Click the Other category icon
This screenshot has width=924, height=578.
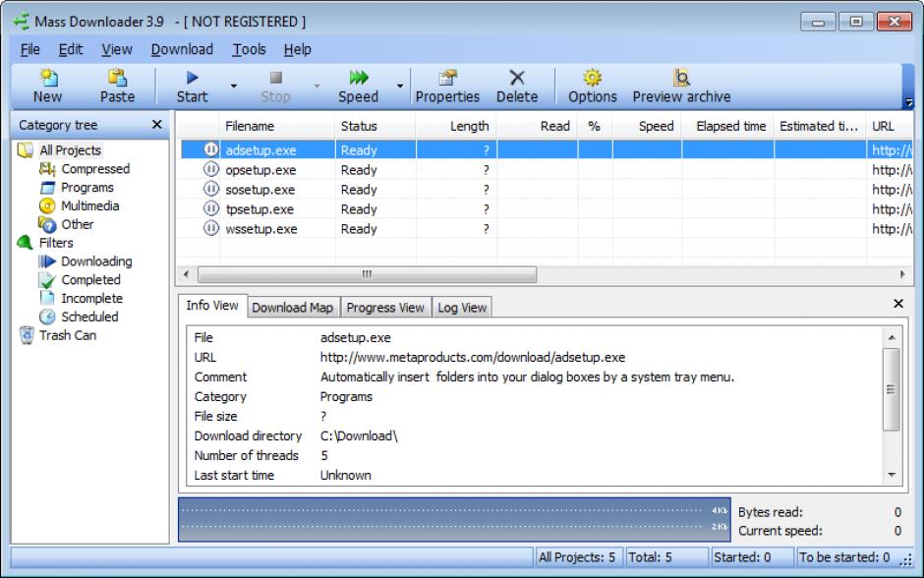47,224
